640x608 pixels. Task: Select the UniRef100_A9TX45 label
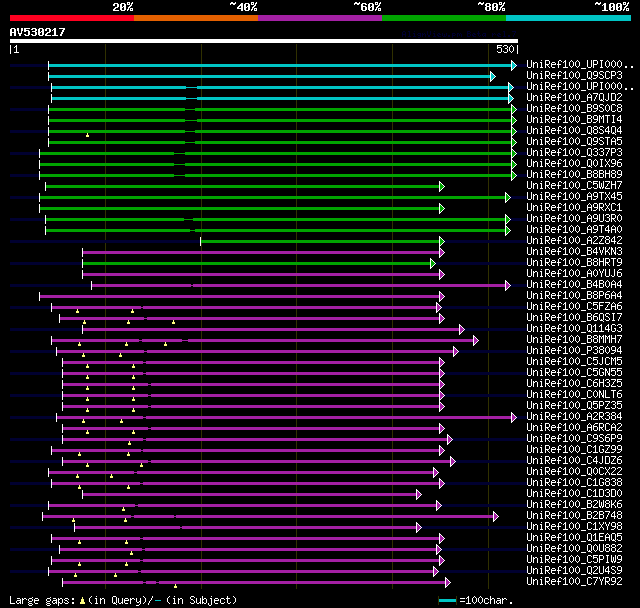click(574, 197)
